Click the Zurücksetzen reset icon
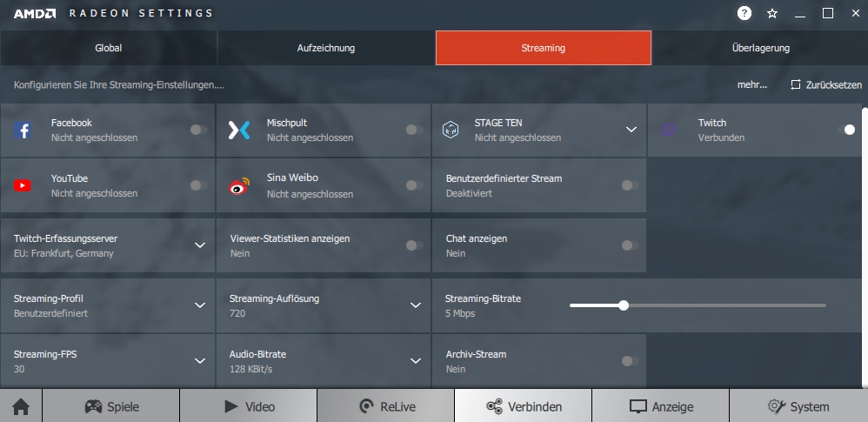Viewport: 868px width, 422px height. tap(796, 84)
